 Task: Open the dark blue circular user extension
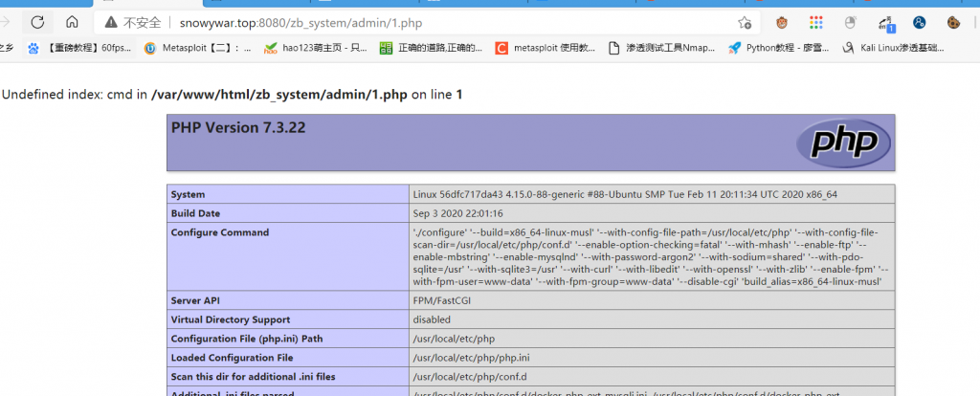click(920, 22)
